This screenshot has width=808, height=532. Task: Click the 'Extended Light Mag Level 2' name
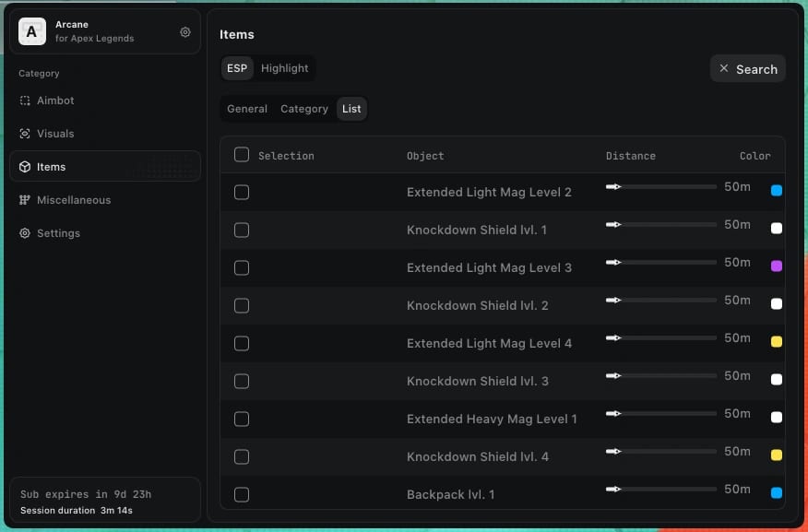(x=489, y=192)
